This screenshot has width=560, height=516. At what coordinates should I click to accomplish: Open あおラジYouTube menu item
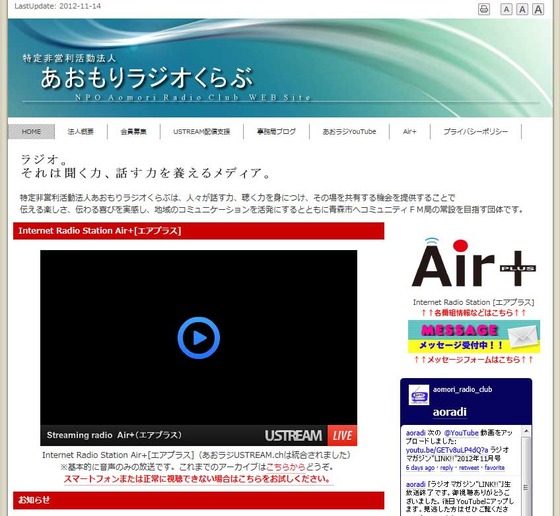click(349, 131)
